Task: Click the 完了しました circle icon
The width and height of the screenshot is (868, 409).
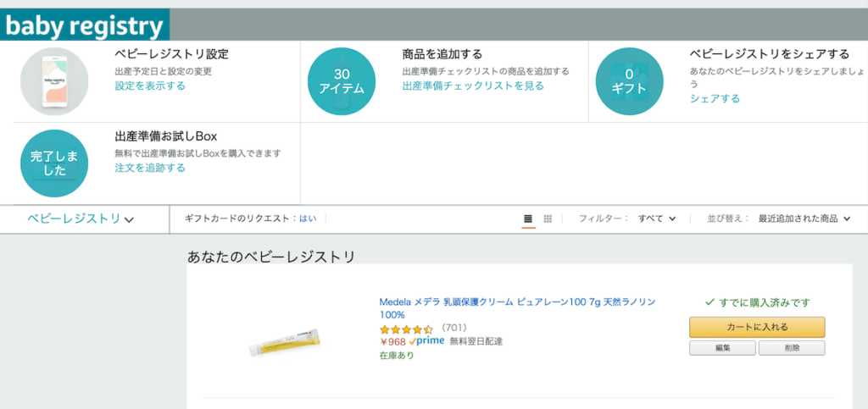Action: pos(54,163)
